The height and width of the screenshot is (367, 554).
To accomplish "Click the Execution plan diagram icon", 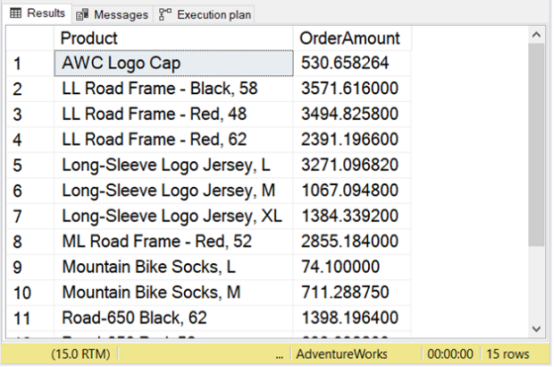I will [x=165, y=14].
